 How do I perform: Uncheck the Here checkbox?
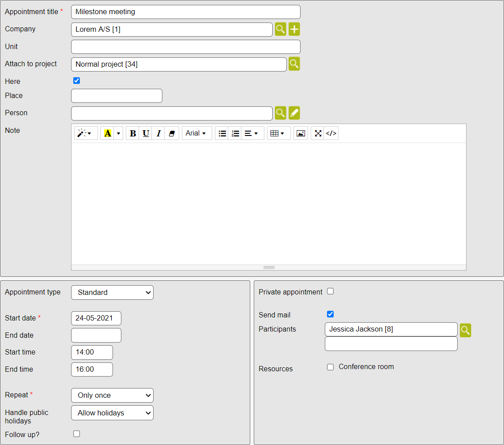pos(76,81)
